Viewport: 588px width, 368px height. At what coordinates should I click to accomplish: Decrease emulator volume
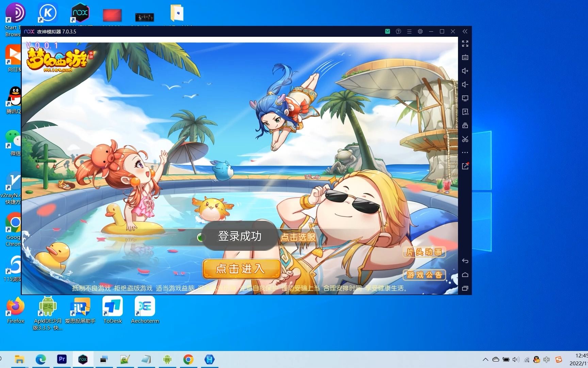[x=465, y=85]
